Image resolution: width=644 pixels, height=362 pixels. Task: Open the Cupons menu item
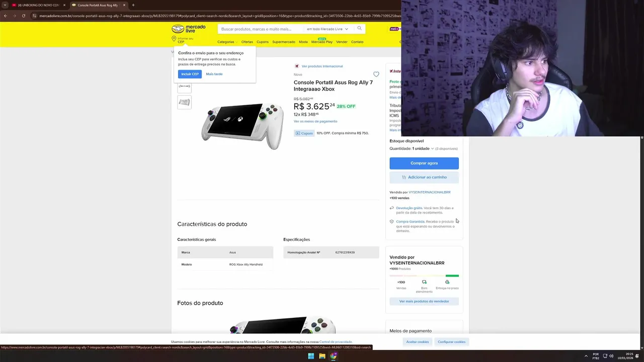263,42
